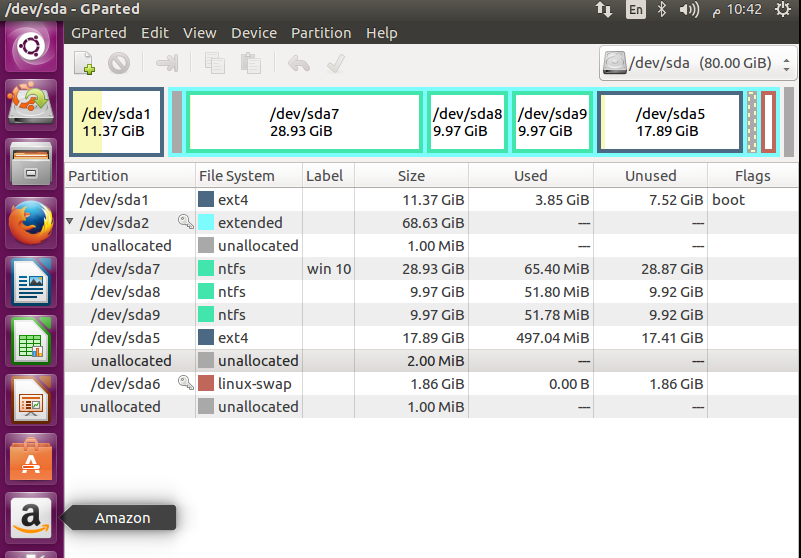Open LibreOffice Impress from the launcher
This screenshot has width=801, height=558.
coord(31,400)
